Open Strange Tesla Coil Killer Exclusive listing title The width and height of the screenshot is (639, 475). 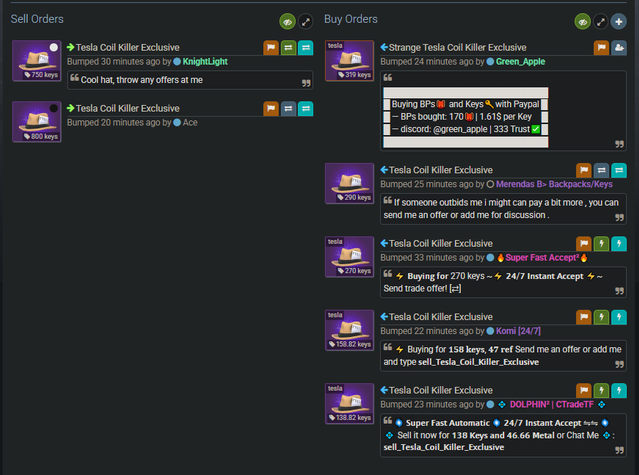pos(457,48)
